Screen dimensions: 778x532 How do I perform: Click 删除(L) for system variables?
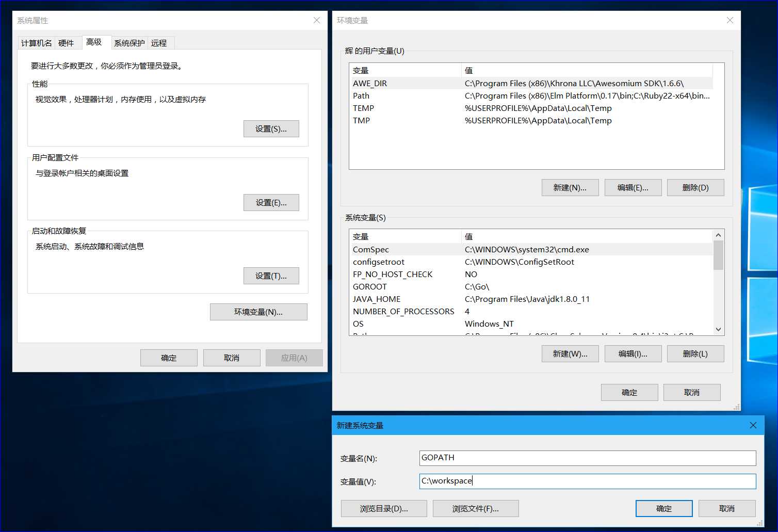695,354
